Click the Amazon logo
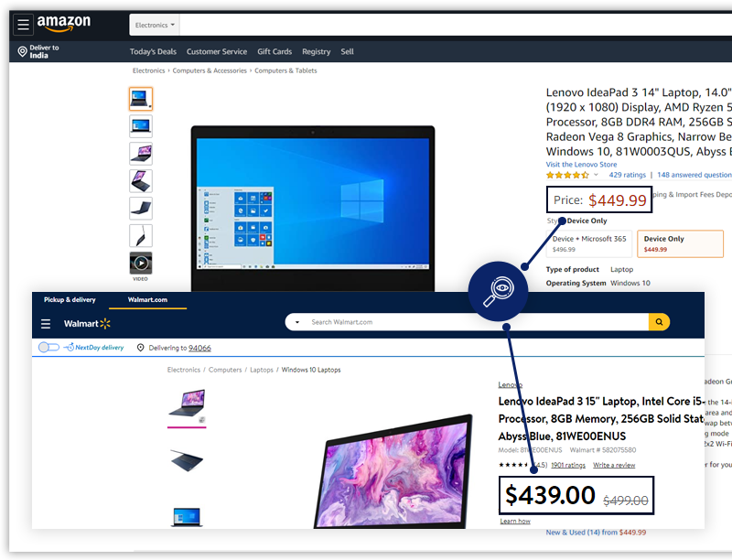This screenshot has width=732, height=560. 64,24
